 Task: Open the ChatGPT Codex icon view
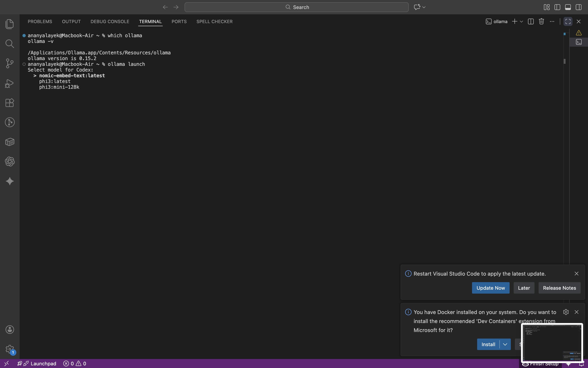[x=10, y=162]
